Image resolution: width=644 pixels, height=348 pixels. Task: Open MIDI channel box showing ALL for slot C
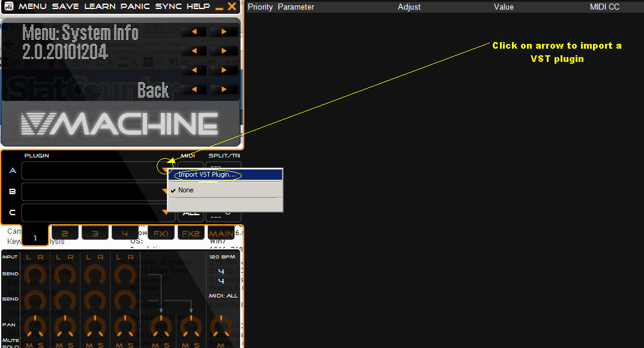coord(191,213)
